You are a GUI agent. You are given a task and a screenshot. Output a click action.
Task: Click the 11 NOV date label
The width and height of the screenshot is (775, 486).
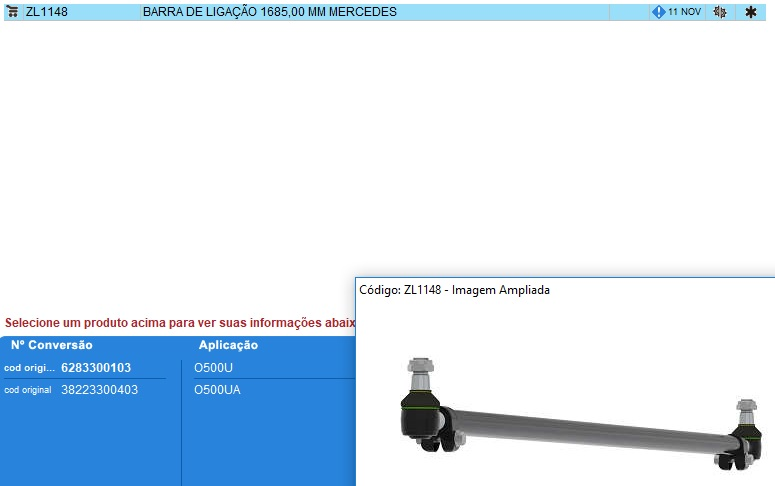(x=684, y=12)
